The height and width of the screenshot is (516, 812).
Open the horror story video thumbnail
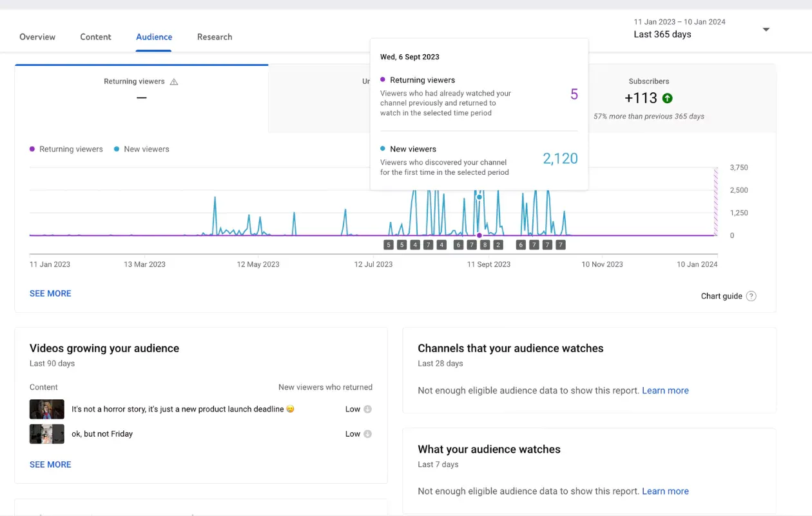click(47, 409)
